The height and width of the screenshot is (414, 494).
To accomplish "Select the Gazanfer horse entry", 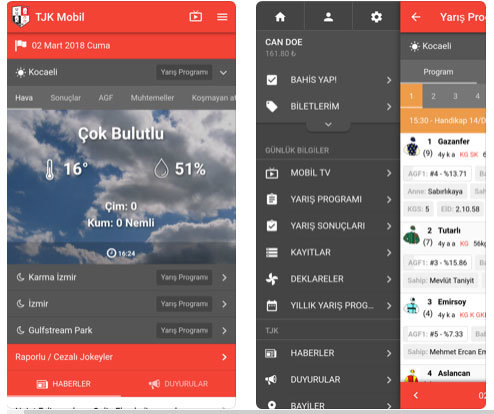I will coord(443,147).
